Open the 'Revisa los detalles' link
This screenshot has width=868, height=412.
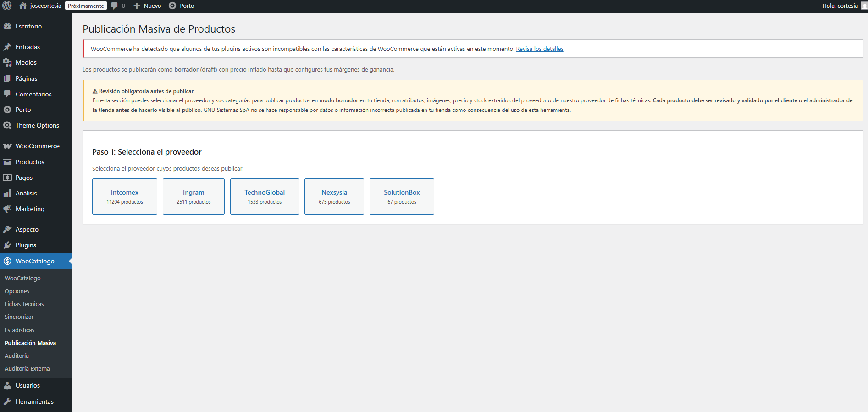point(540,49)
